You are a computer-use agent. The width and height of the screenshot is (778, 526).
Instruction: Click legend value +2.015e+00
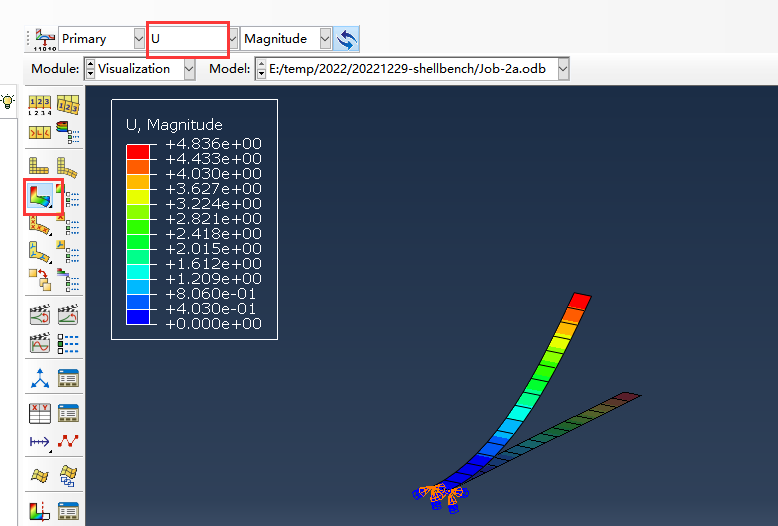click(213, 249)
